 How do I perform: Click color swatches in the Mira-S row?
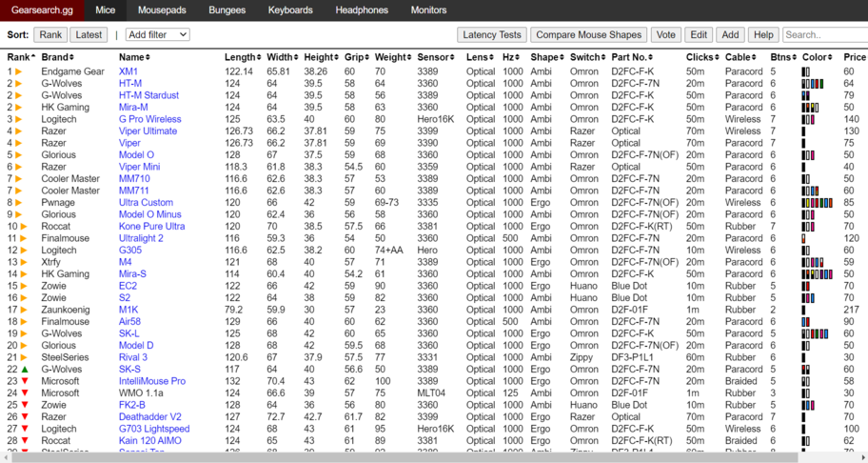click(817, 274)
